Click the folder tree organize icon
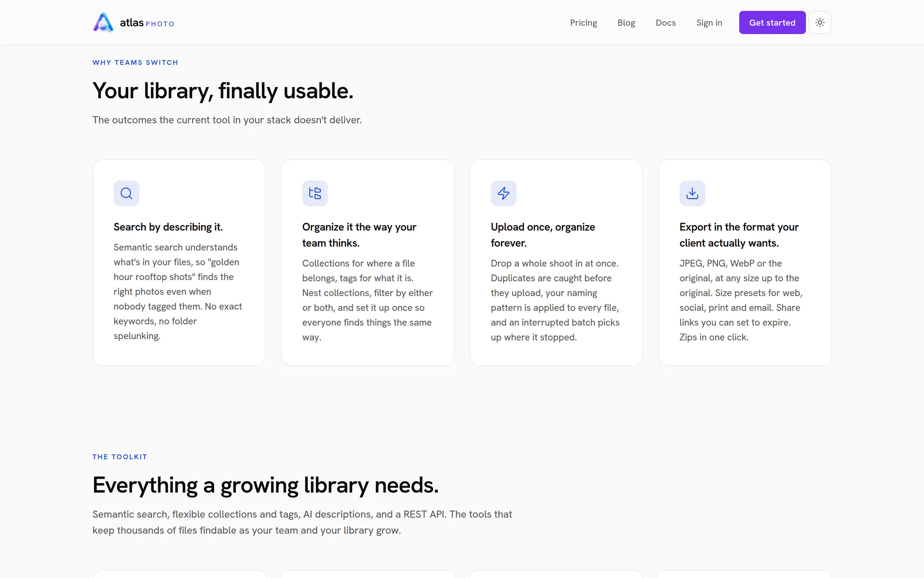This screenshot has width=924, height=578. pyautogui.click(x=315, y=193)
